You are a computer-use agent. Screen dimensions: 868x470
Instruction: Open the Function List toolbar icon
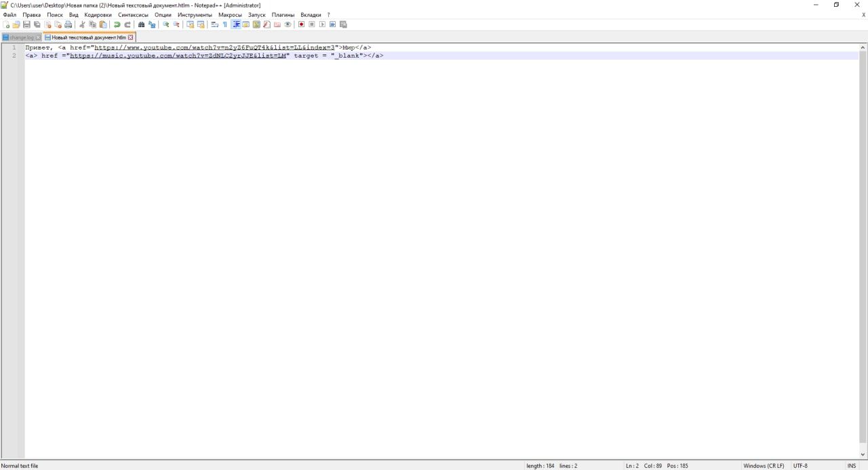coord(267,24)
